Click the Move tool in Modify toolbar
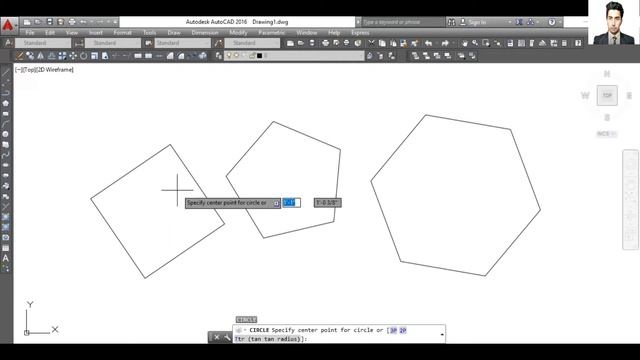The height and width of the screenshot is (360, 640). (73, 56)
